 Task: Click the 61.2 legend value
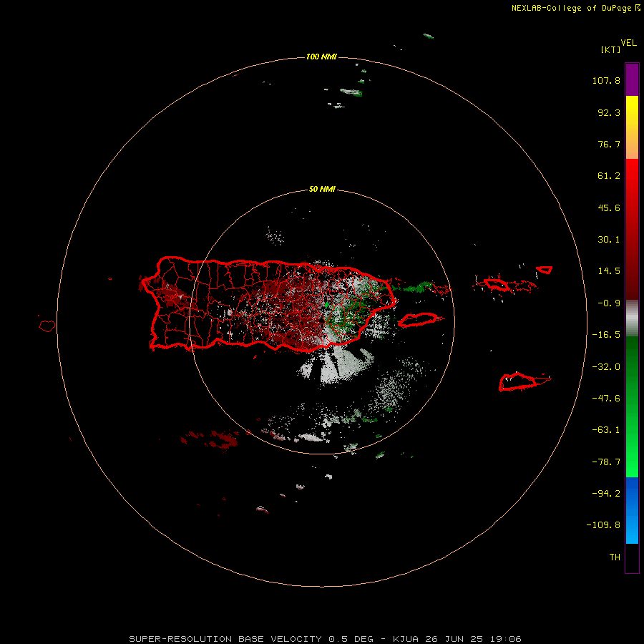pos(609,176)
